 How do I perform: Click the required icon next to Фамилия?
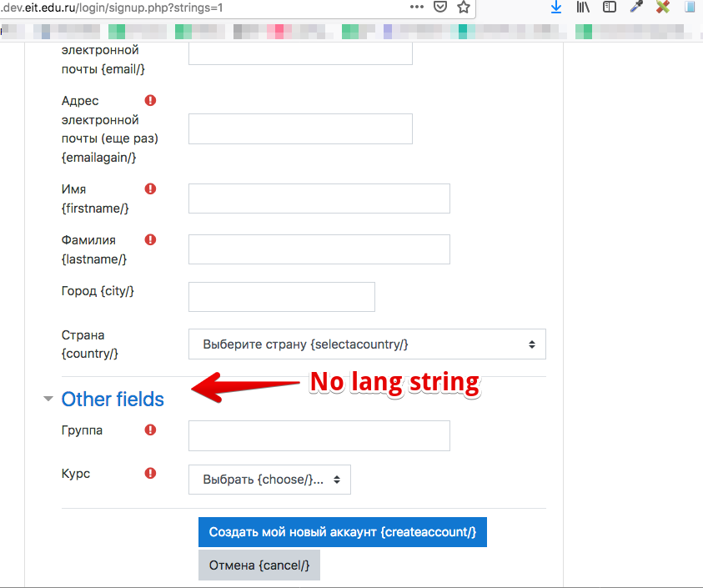pos(150,240)
